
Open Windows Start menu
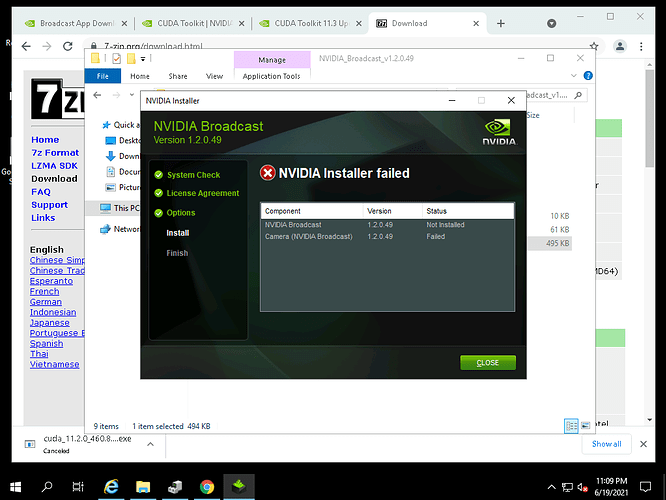pos(15,487)
